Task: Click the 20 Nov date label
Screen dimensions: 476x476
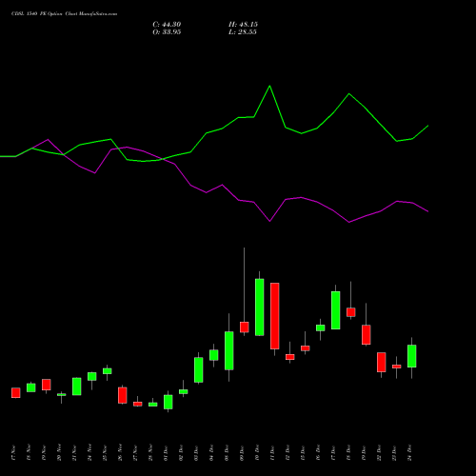Action: [59, 453]
